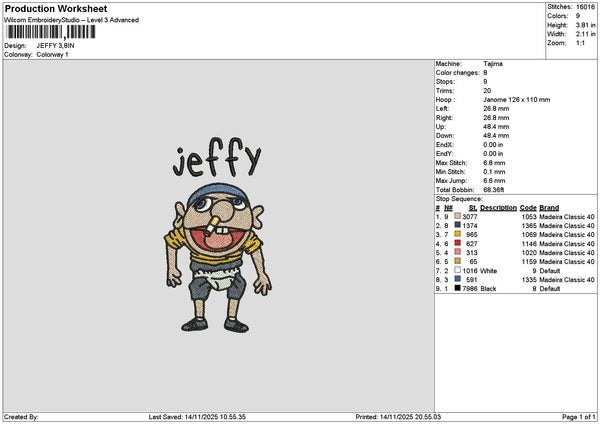Click the 'Brand' column header
This screenshot has width=600, height=424.
pos(549,208)
